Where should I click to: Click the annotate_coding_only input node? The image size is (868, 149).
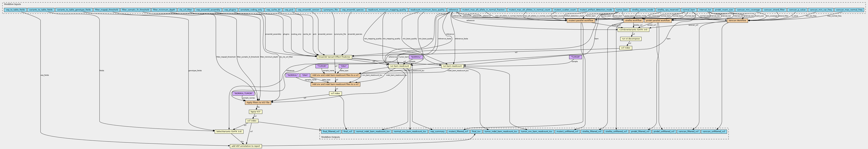pos(251,10)
